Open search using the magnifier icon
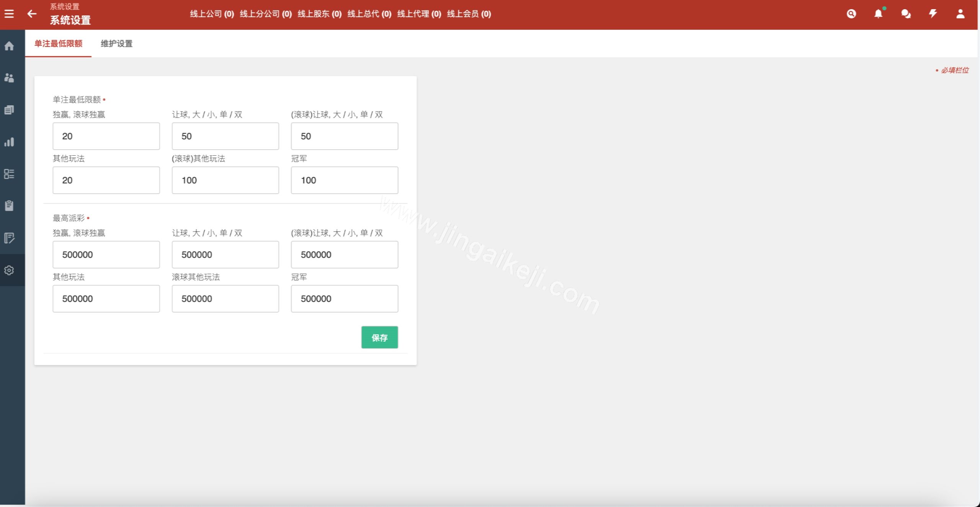The width and height of the screenshot is (980, 507). (851, 14)
